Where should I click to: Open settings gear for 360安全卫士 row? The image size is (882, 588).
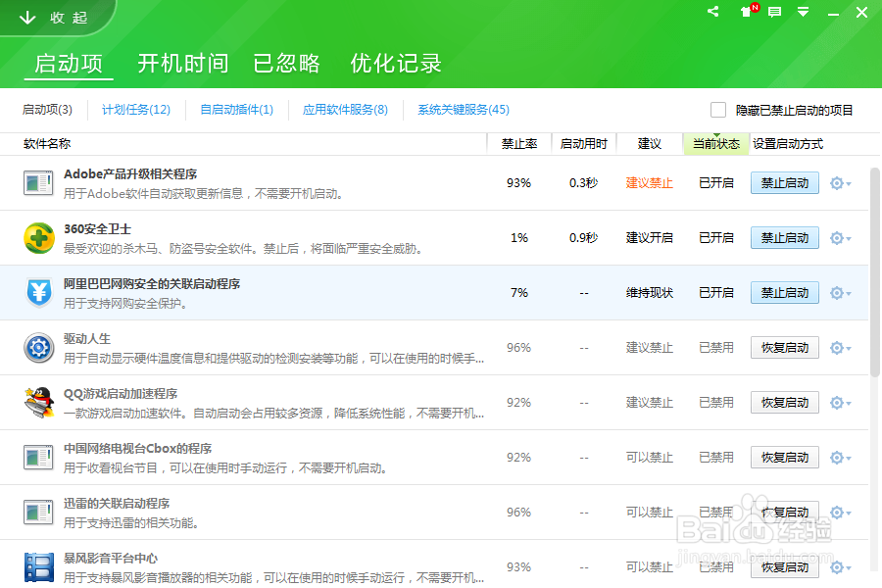coord(841,238)
